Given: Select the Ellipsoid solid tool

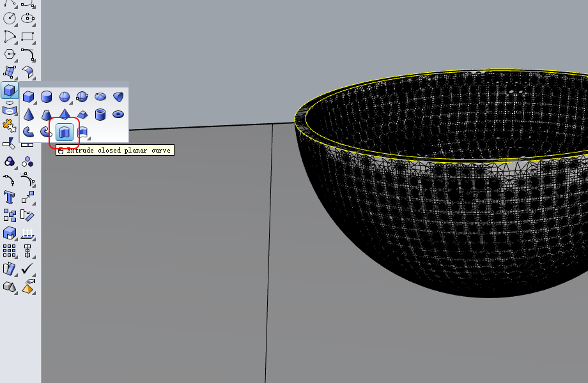Looking at the screenshot, I should click(x=100, y=97).
